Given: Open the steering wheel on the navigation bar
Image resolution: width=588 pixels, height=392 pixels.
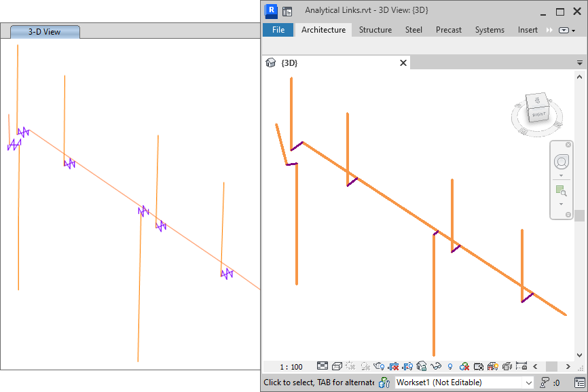Looking at the screenshot, I should click(x=561, y=162).
